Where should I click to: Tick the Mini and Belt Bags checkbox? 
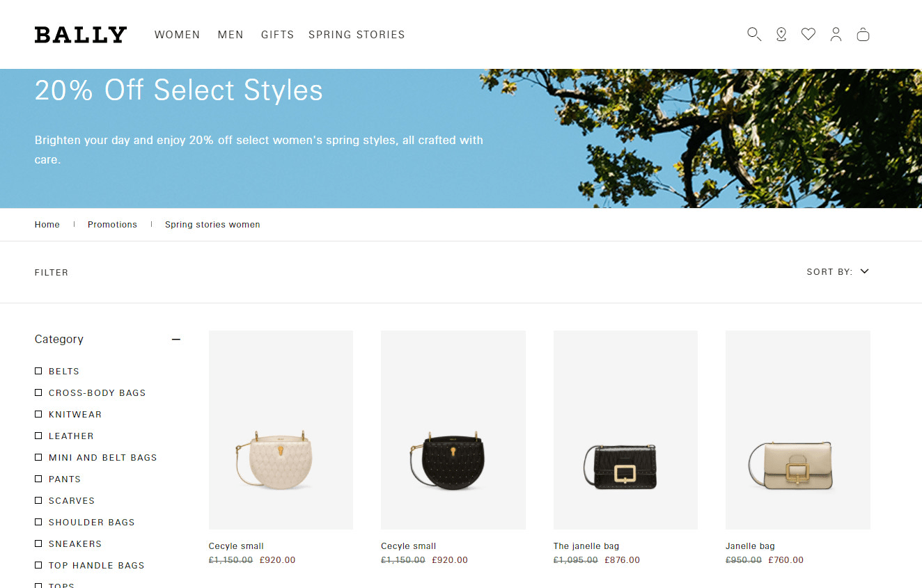click(38, 457)
